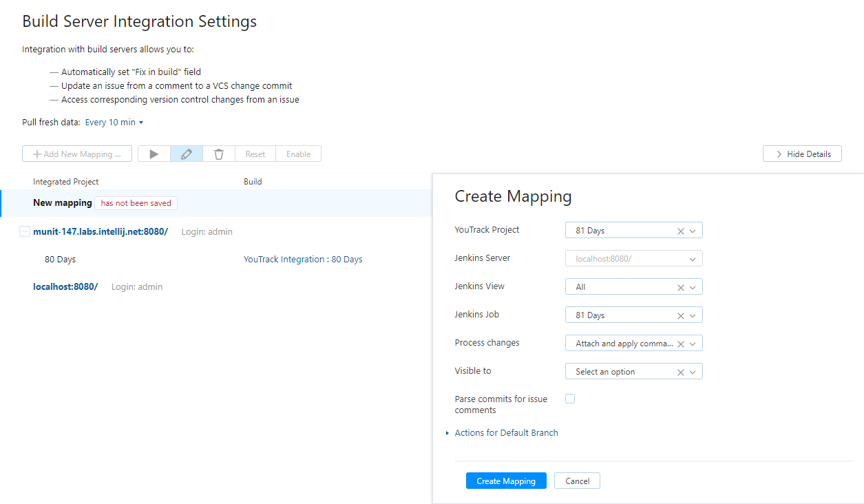The image size is (864, 504).
Task: Clear the YouTrack Project field with X
Action: 681,231
